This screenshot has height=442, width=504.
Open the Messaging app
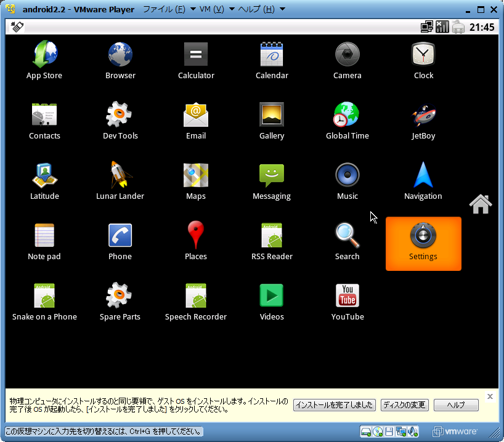click(x=272, y=181)
